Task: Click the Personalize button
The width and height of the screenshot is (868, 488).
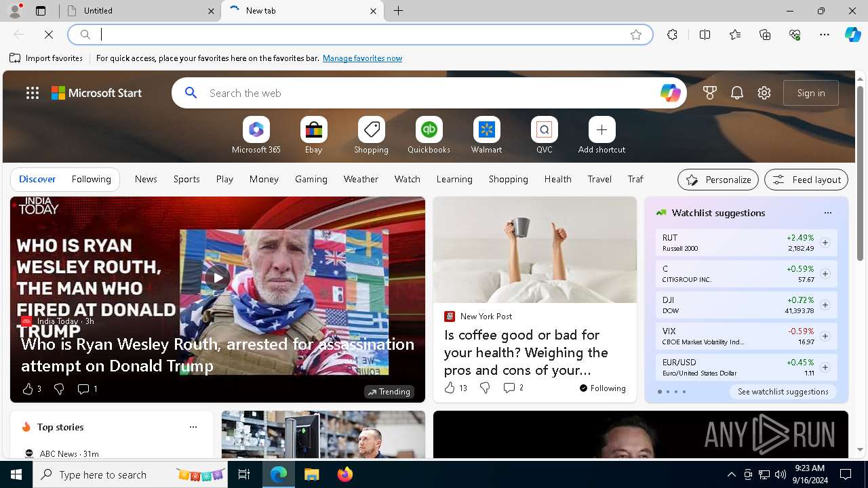Action: click(718, 180)
